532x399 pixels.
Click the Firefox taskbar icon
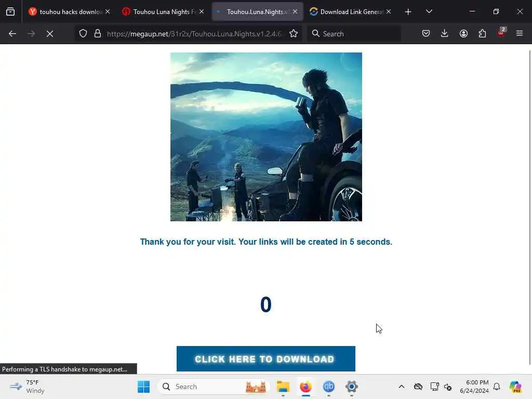[305, 387]
